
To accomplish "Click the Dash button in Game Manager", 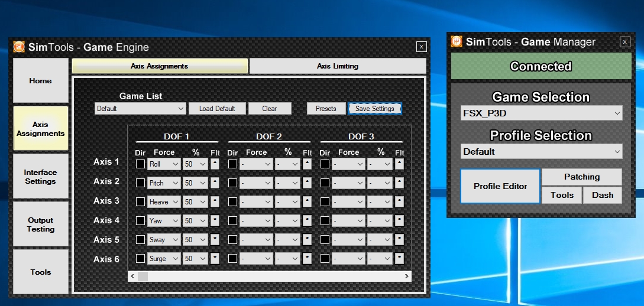I will pos(603,196).
